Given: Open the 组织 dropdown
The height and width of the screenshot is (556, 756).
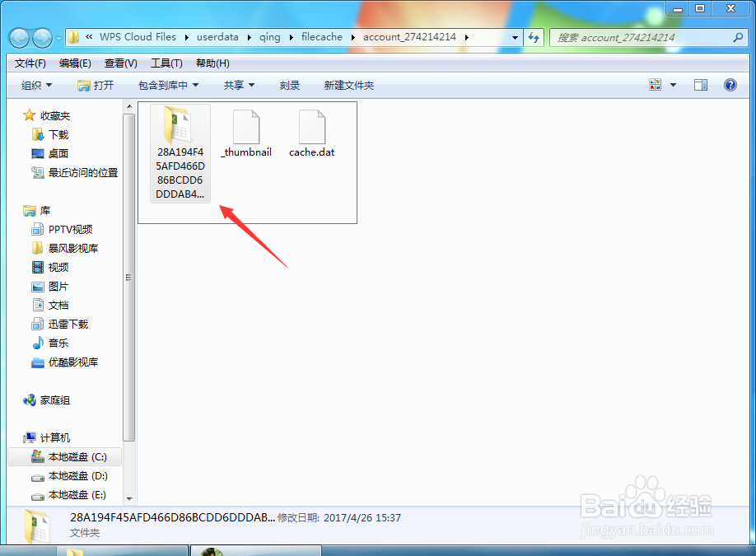Looking at the screenshot, I should (36, 86).
